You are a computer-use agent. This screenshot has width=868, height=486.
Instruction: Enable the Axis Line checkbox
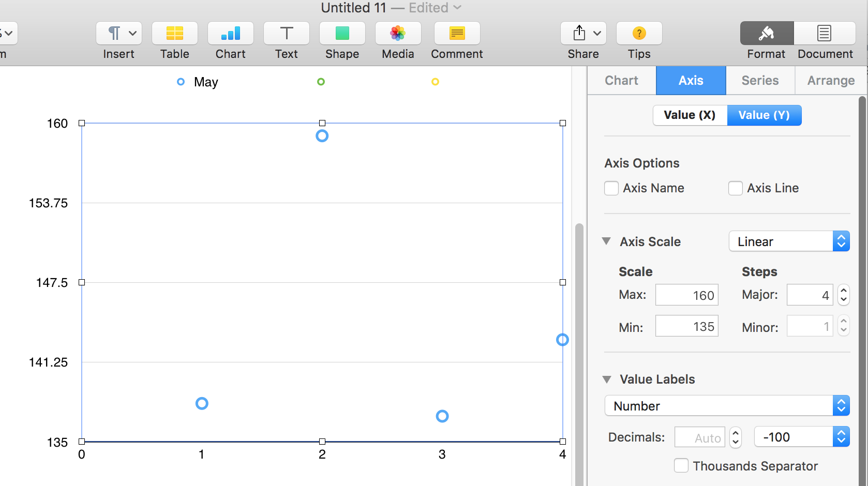pyautogui.click(x=736, y=188)
